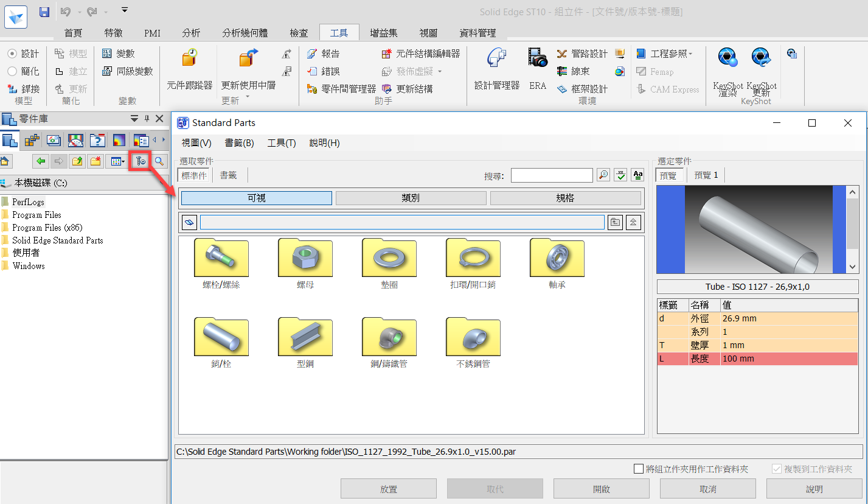
Task: Click the 類別 category view button
Action: tap(411, 198)
